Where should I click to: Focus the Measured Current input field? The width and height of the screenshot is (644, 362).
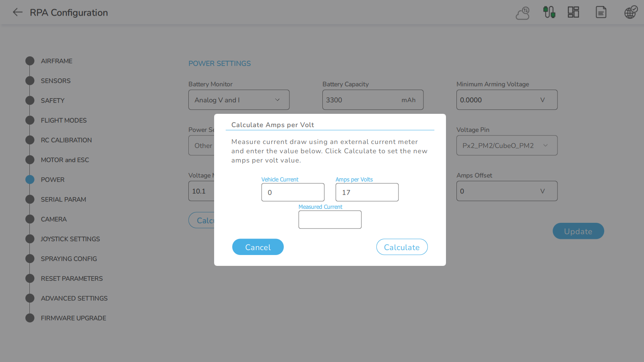click(x=330, y=220)
